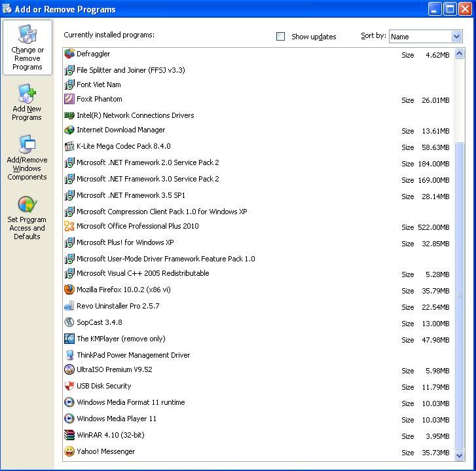This screenshot has width=476, height=471.
Task: Click the SopCast 3.4.8 icon
Action: [x=69, y=322]
